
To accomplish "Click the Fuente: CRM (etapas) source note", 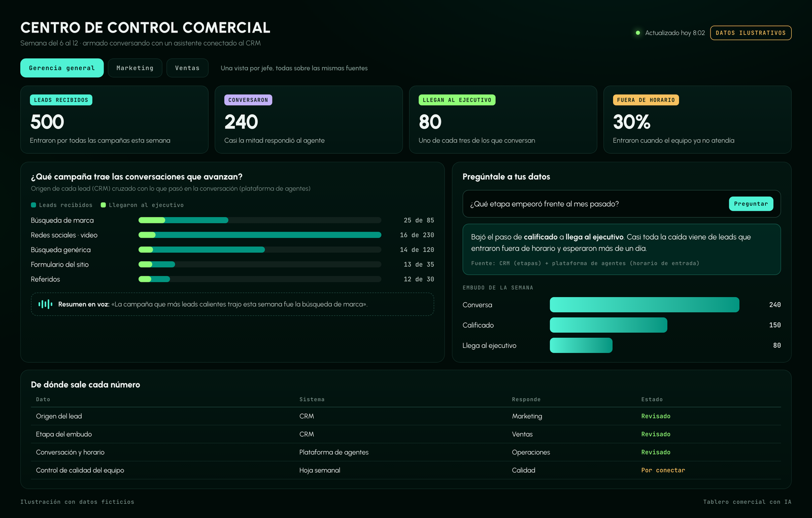I will pos(585,263).
